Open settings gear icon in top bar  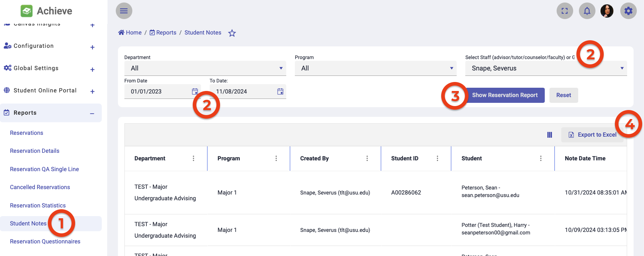click(x=628, y=11)
